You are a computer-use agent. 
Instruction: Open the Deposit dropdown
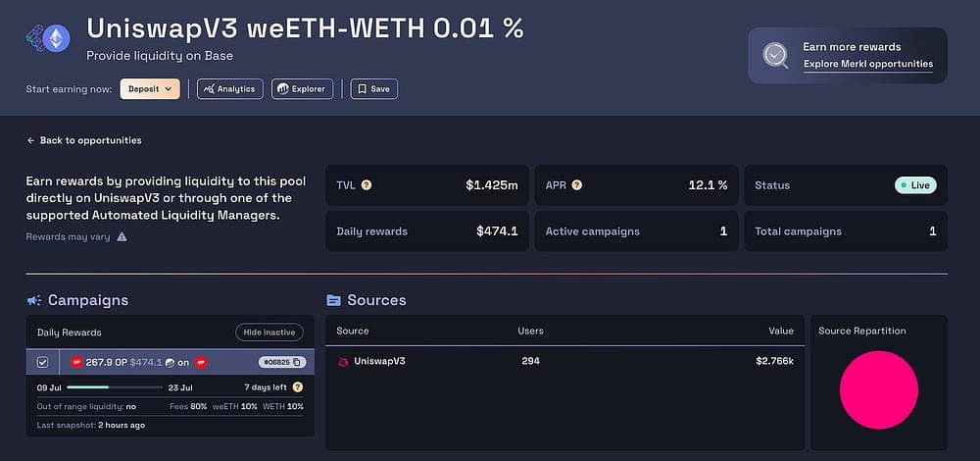[x=150, y=89]
